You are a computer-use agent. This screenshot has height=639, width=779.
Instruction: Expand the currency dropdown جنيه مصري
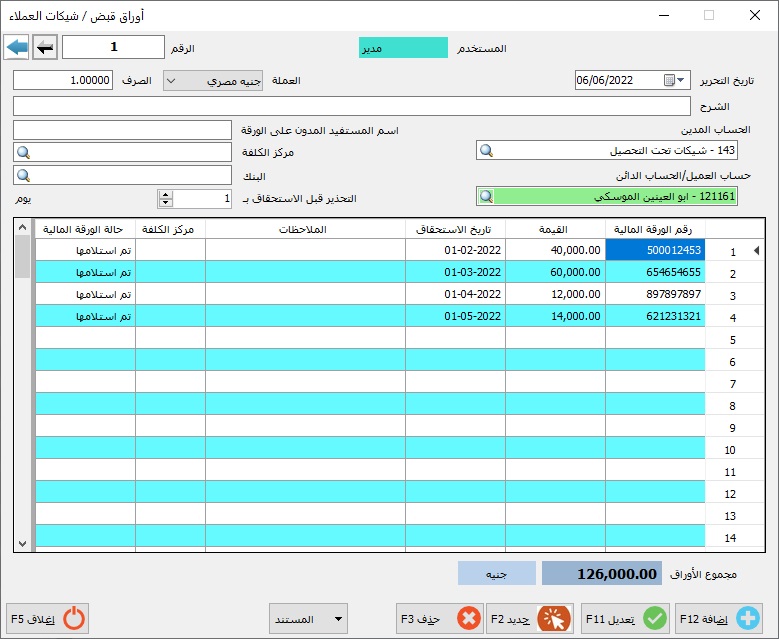pos(171,81)
